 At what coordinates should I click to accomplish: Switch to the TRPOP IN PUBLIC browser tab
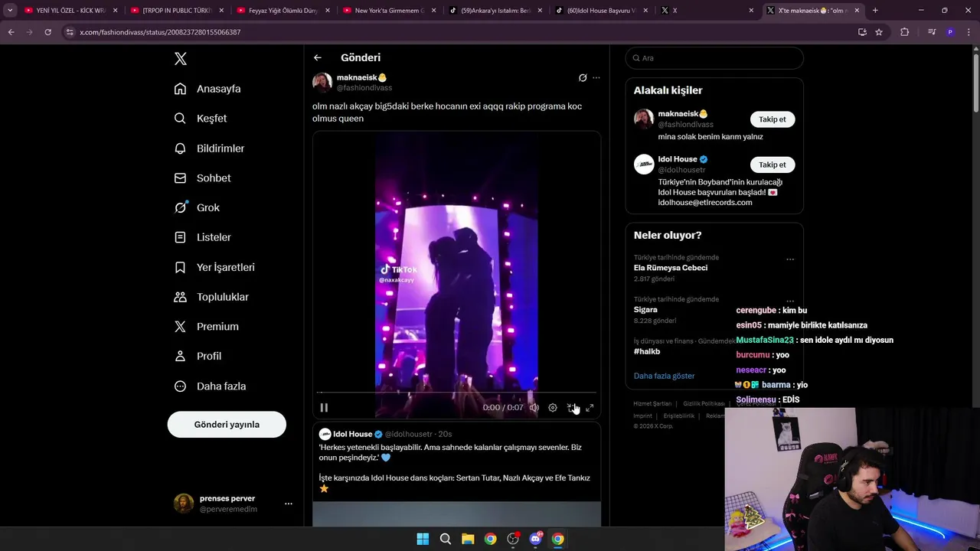[175, 11]
